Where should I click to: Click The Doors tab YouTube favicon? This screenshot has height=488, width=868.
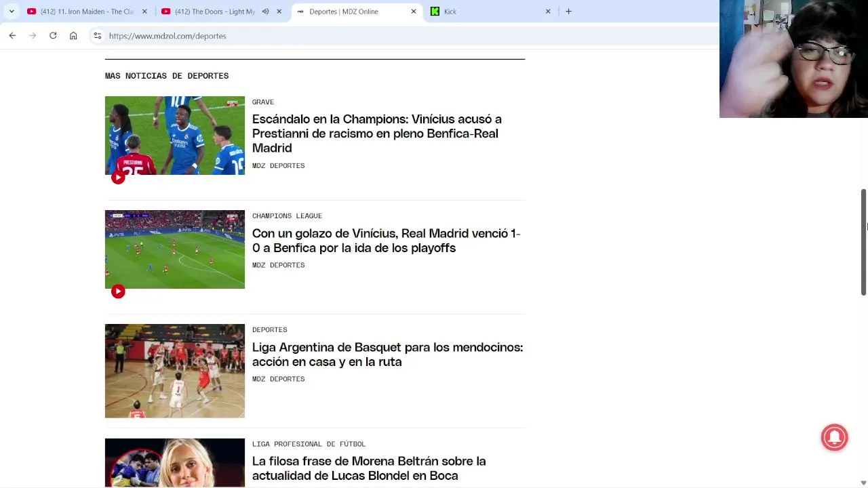click(x=165, y=12)
